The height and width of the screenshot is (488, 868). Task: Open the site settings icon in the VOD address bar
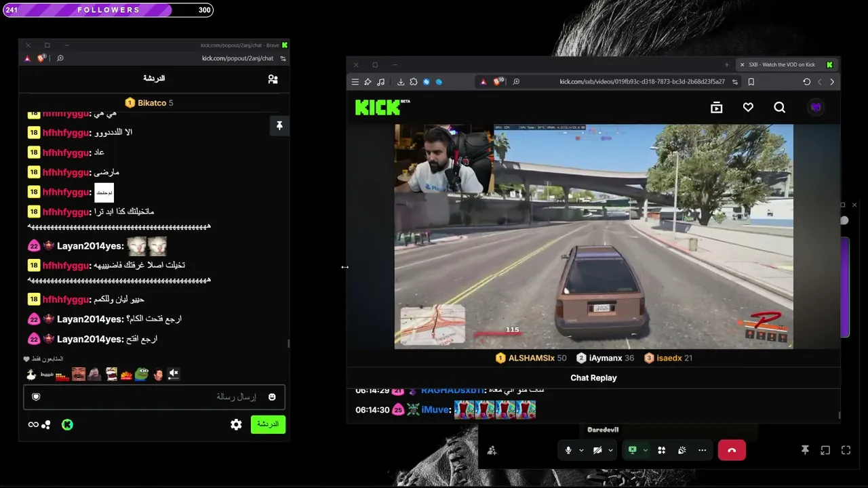tap(734, 82)
